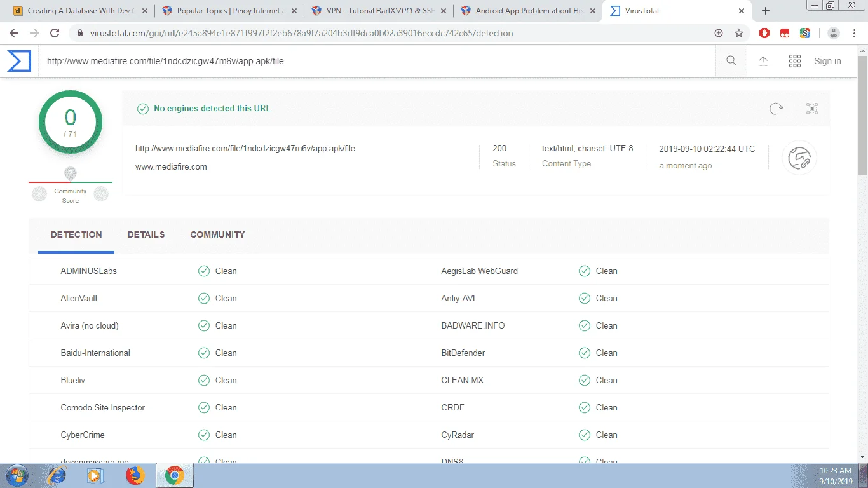Click the Blueliv engine name
The height and width of the screenshot is (488, 868).
[x=73, y=381]
